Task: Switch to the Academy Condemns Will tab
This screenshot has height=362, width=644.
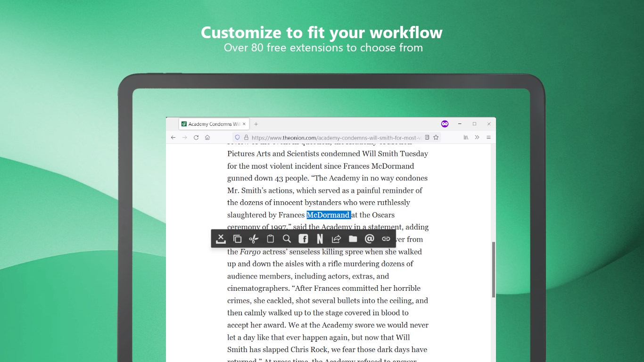Action: pyautogui.click(x=214, y=124)
